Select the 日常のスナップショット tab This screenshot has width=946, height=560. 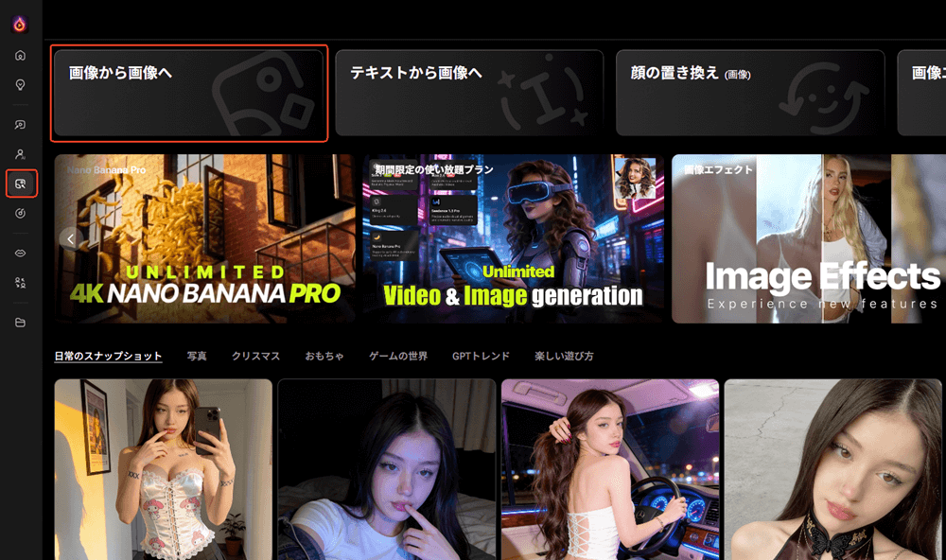tap(108, 357)
